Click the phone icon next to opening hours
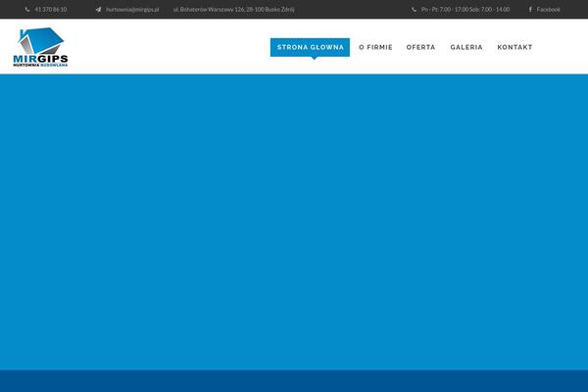 pos(414,10)
